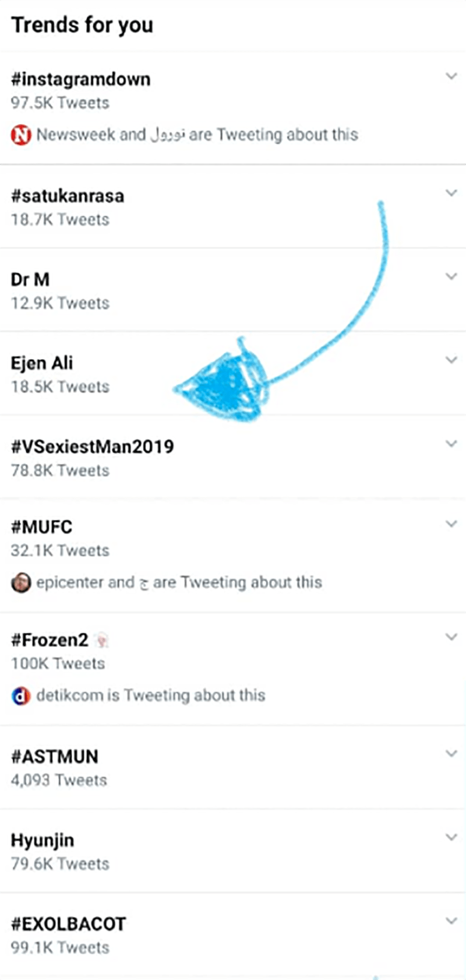Click the epicenter profile avatar
Screen dimensions: 466x980
click(x=21, y=582)
